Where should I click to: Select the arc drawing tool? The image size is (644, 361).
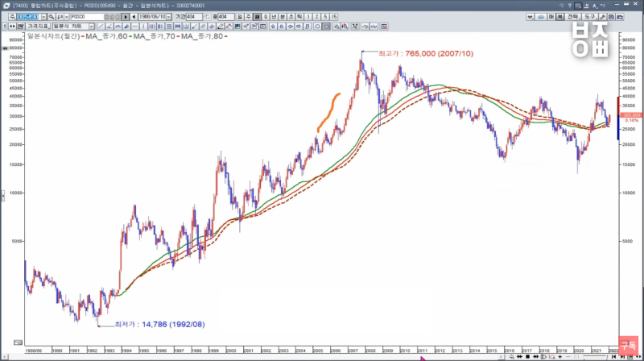click(118, 27)
